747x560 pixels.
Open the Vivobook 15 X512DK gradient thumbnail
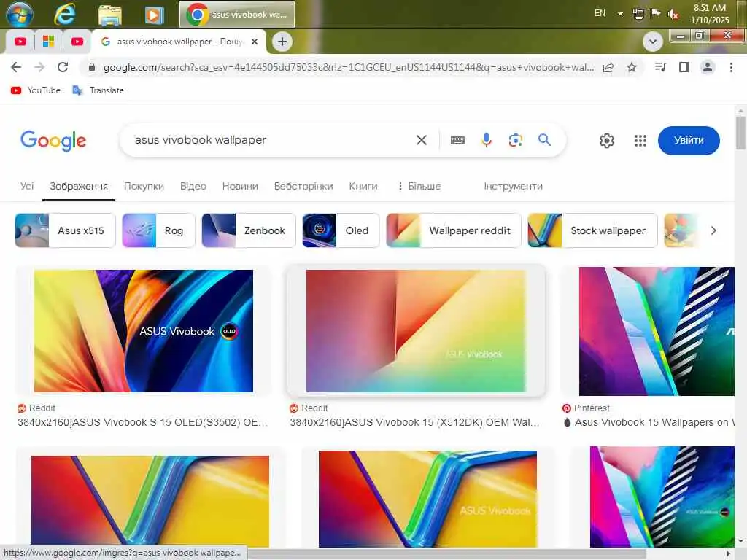[415, 331]
